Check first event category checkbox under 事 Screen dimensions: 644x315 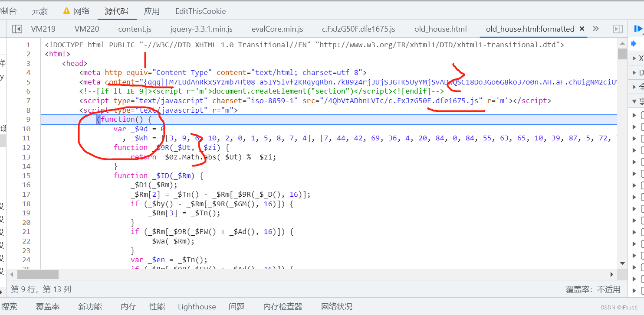(x=642, y=115)
